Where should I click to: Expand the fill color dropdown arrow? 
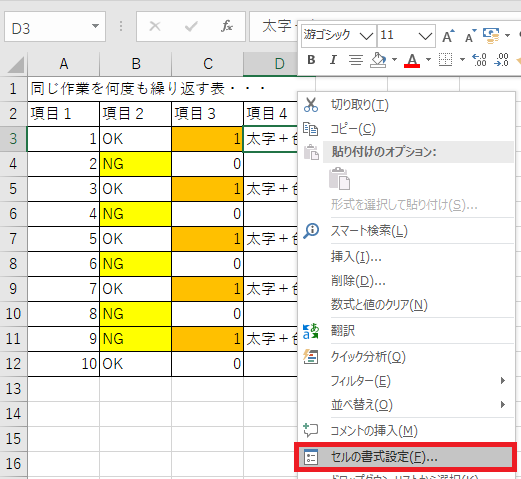(395, 60)
